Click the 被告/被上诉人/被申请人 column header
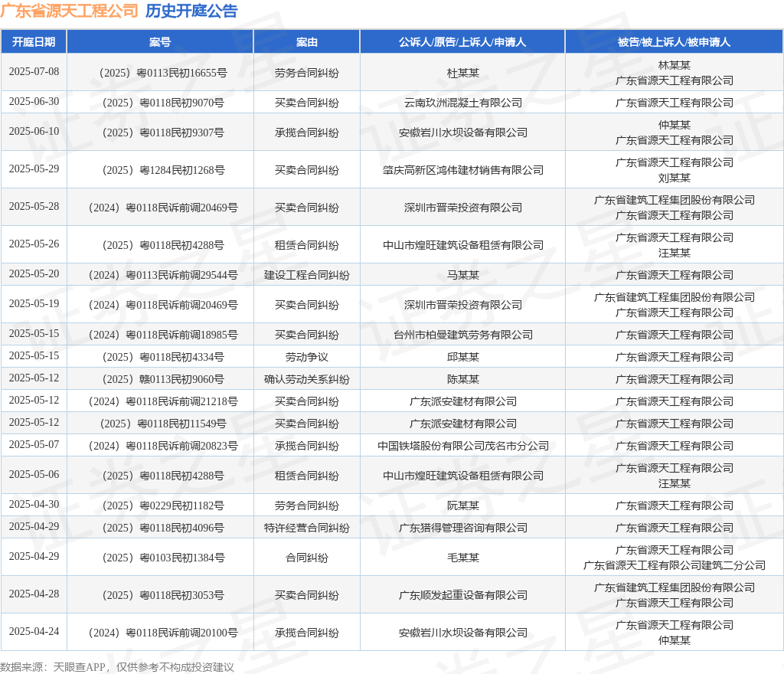 click(674, 42)
